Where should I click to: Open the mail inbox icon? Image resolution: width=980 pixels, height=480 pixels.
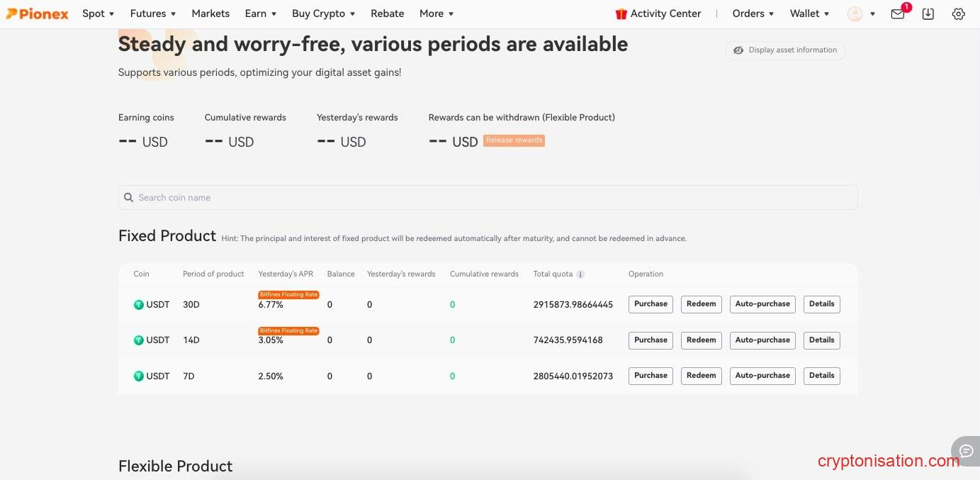point(898,13)
